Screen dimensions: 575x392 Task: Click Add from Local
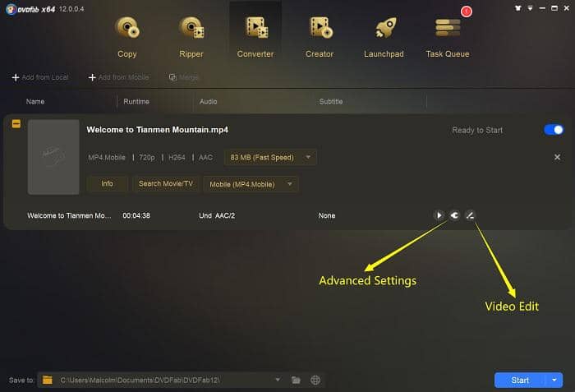(x=40, y=77)
